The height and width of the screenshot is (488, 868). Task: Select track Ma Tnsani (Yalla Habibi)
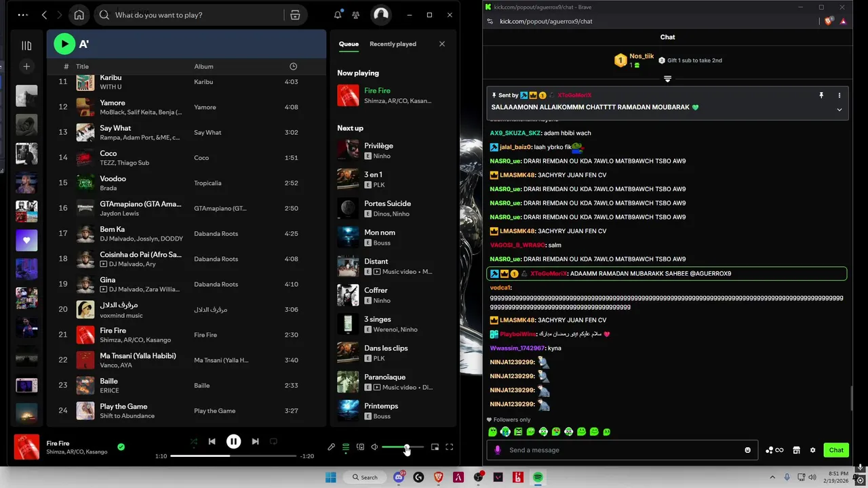[186, 360]
